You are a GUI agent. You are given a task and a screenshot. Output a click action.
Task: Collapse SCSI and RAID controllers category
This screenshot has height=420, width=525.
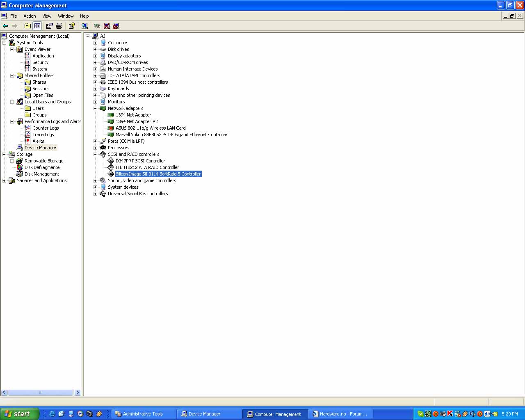tap(96, 154)
